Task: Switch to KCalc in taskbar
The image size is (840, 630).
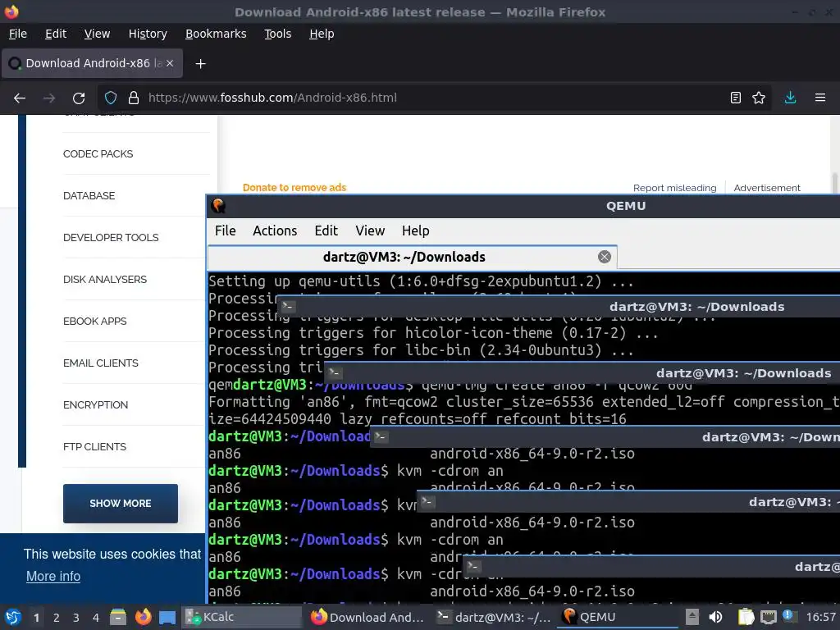Action: coord(242,617)
